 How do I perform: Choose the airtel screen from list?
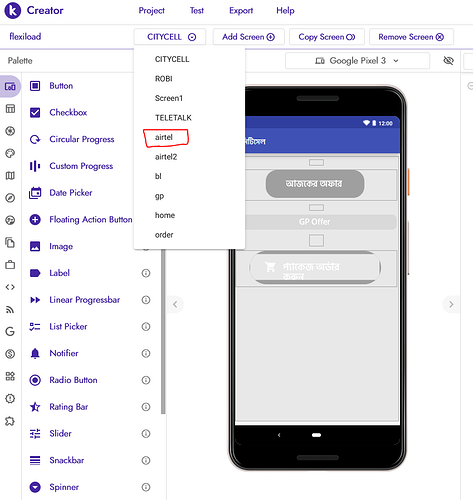[164, 137]
